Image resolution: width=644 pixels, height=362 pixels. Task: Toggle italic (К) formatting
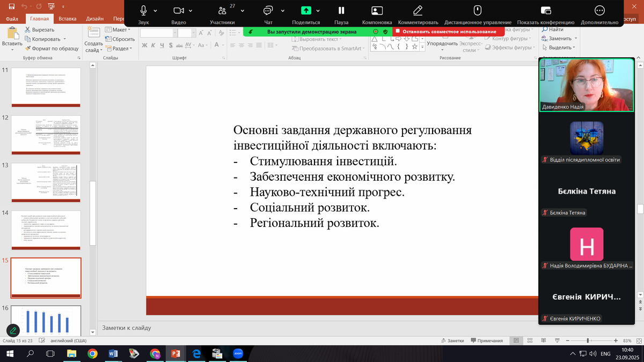[154, 46]
